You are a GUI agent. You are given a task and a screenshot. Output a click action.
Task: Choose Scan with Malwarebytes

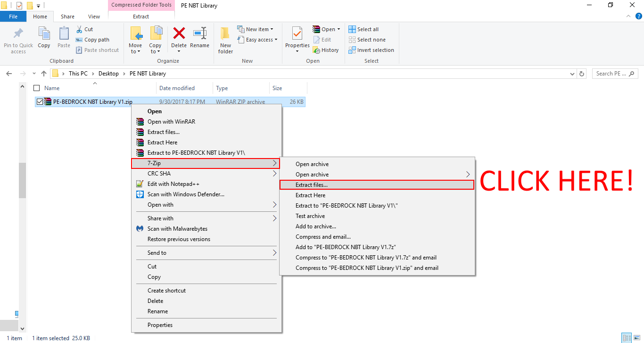(x=177, y=229)
